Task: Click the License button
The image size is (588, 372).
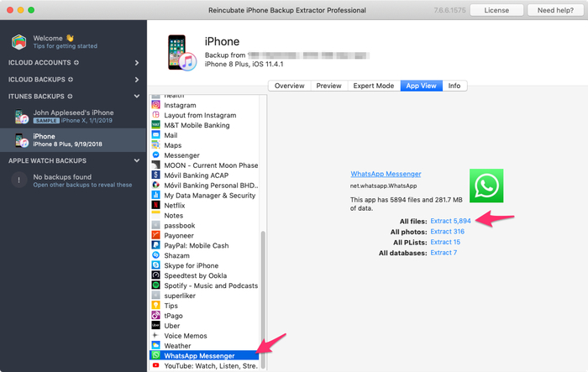Action: (x=496, y=10)
